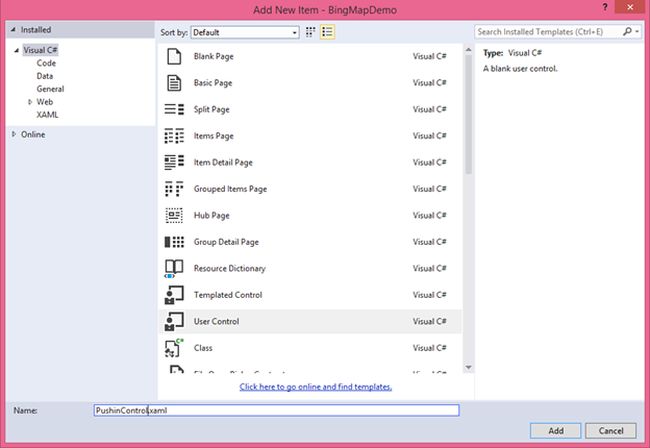Select the Visual C# category
Viewport: 650px width, 448px height.
coord(40,50)
